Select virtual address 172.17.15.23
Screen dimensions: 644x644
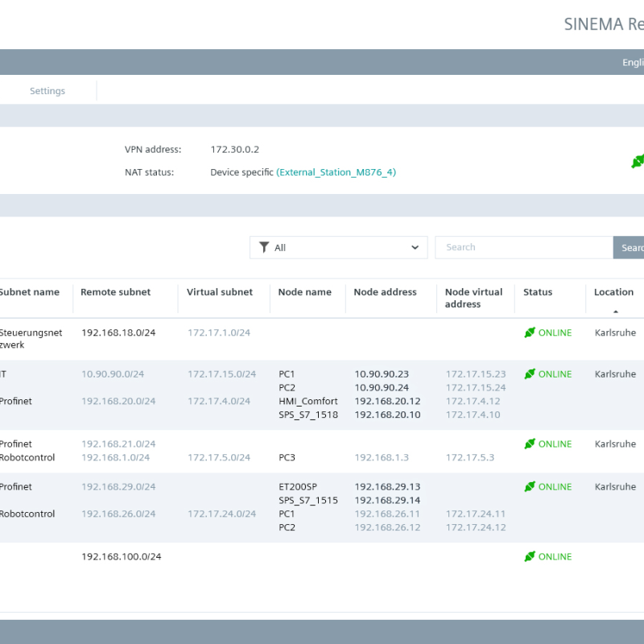click(476, 374)
